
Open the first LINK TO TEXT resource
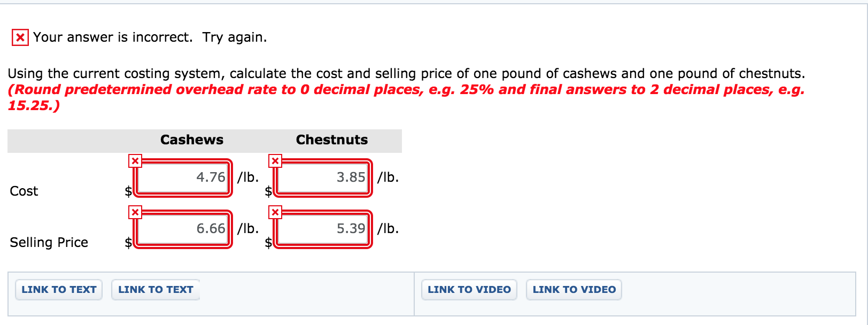(58, 289)
